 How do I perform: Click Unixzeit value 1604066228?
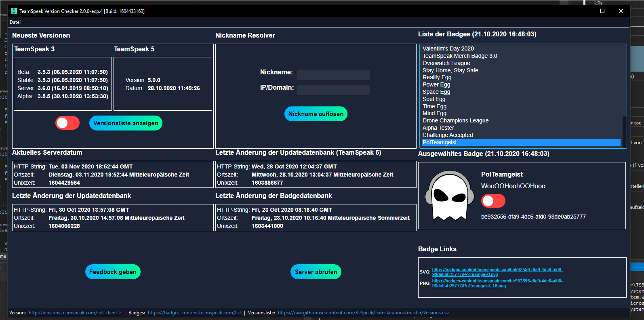coord(64,226)
